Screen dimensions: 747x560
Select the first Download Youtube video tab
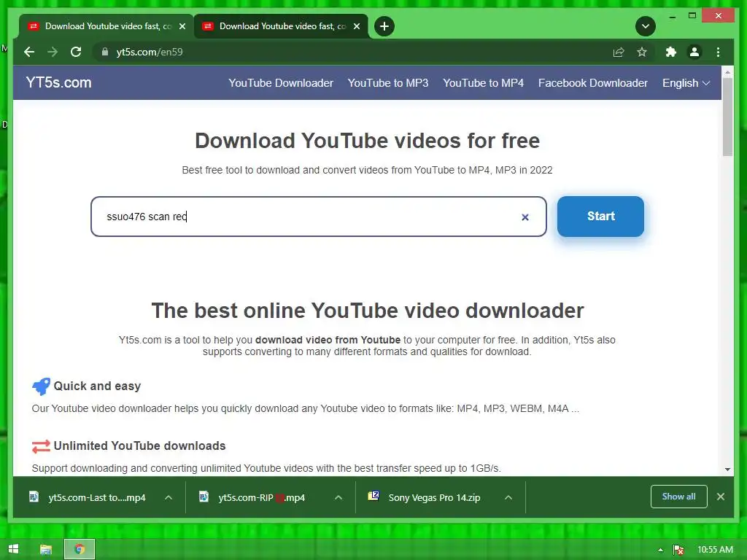point(105,26)
